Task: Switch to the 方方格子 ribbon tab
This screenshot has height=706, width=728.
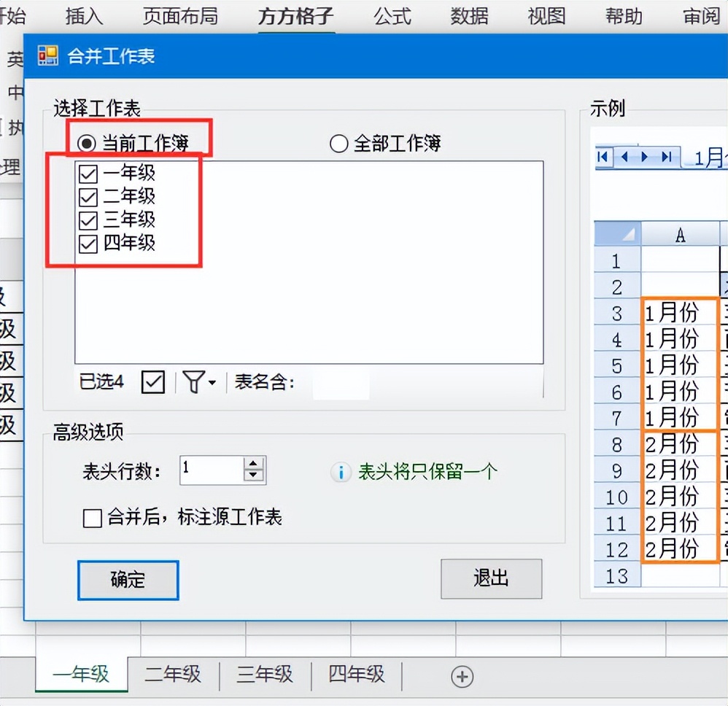Action: click(x=295, y=16)
